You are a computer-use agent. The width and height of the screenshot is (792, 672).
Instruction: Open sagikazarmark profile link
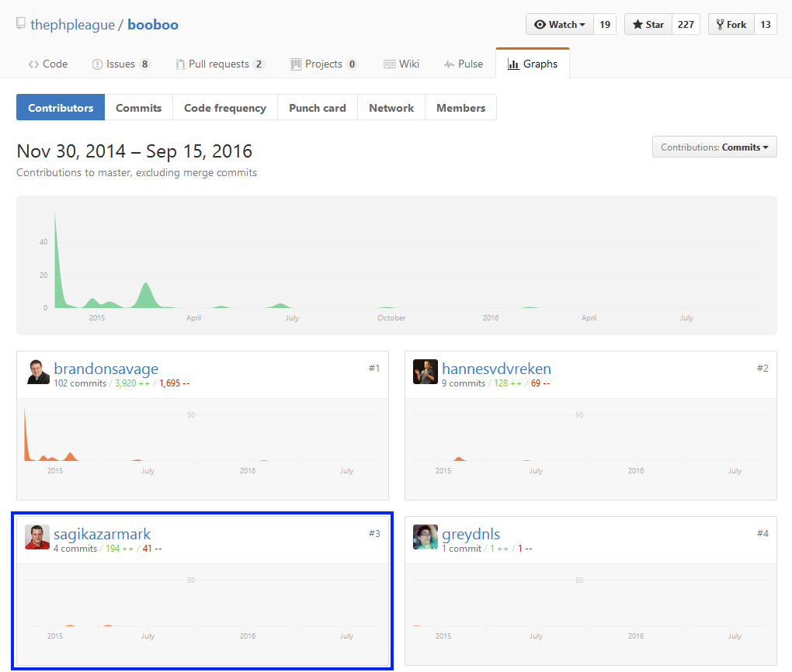coord(102,534)
